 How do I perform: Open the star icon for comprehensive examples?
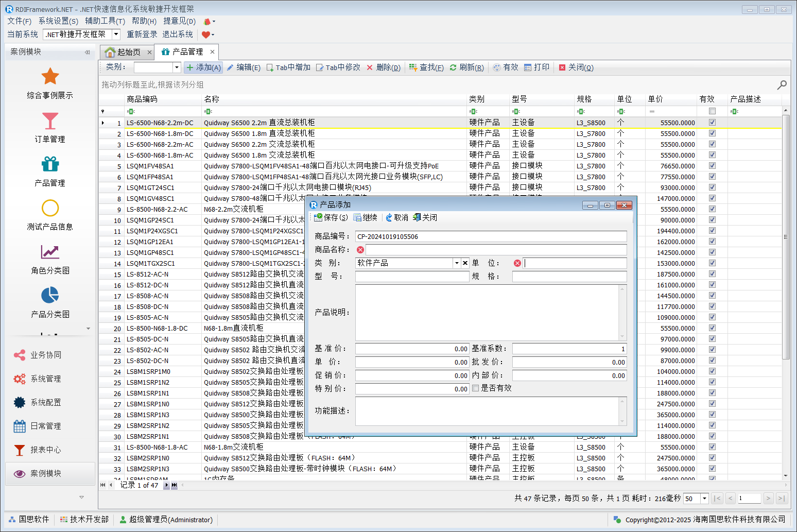coord(50,77)
